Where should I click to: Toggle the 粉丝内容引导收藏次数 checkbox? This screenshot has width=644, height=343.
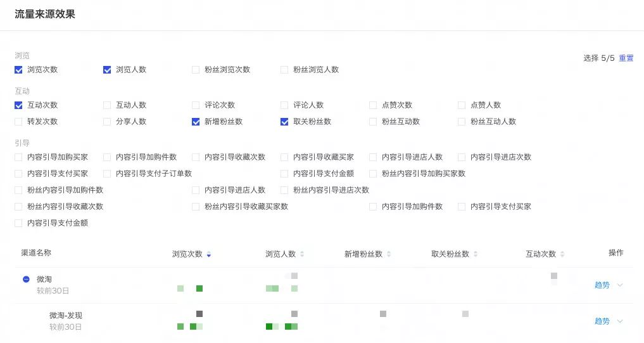coord(18,207)
